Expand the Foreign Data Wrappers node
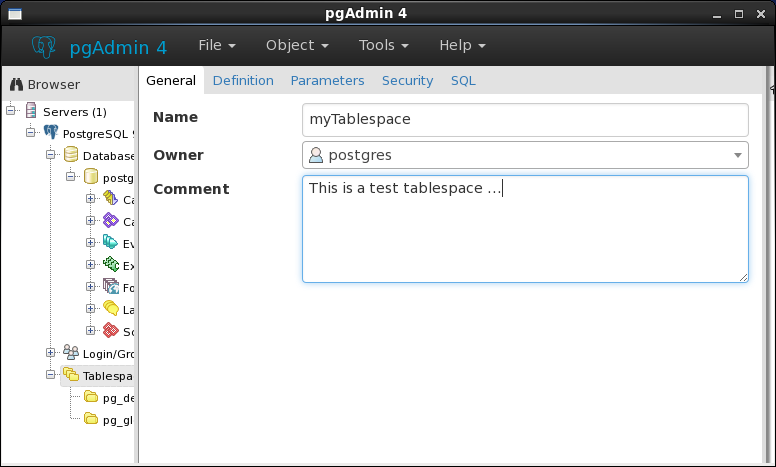The height and width of the screenshot is (467, 776). tap(91, 286)
